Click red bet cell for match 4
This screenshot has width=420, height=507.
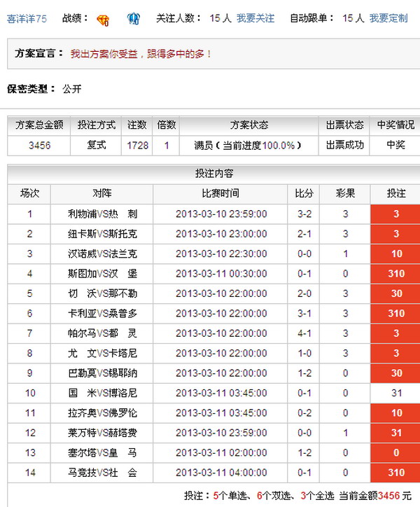[395, 274]
